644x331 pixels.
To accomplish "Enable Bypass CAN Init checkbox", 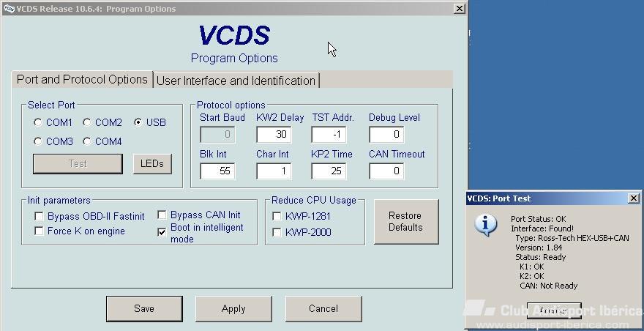I will point(162,215).
